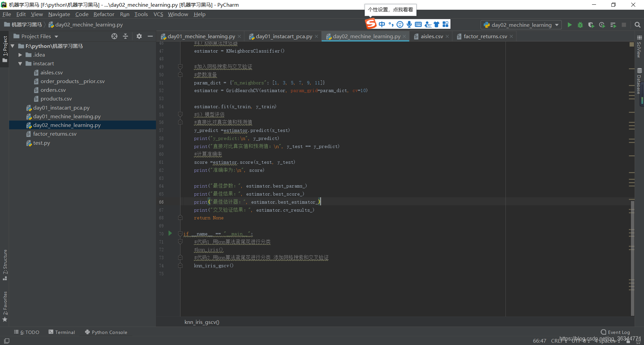This screenshot has height=345, width=644.
Task: Click the Stop process square icon
Action: click(624, 25)
